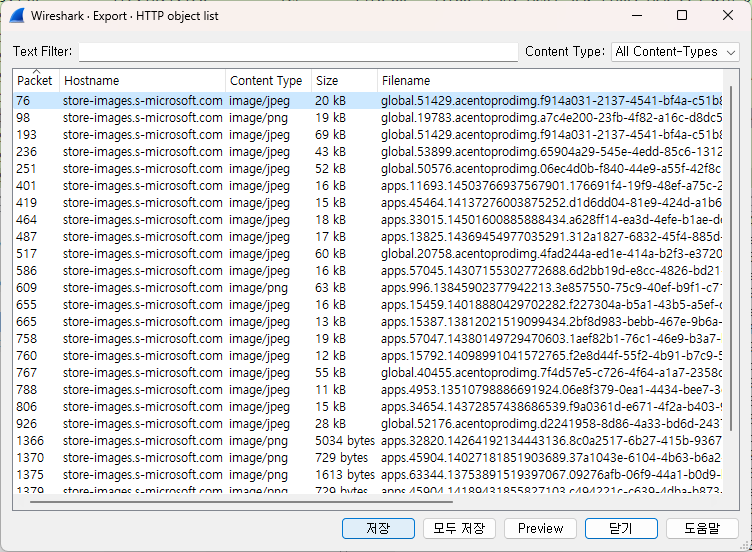Sort by the Packet column header
The image size is (752, 552).
pyautogui.click(x=36, y=81)
